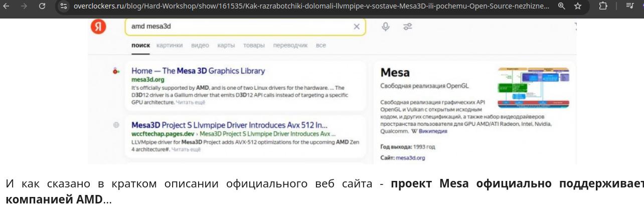Viewport: 644px width, 217px height.
Task: Click the red Yandex logo in embedded screenshot
Action: click(98, 26)
